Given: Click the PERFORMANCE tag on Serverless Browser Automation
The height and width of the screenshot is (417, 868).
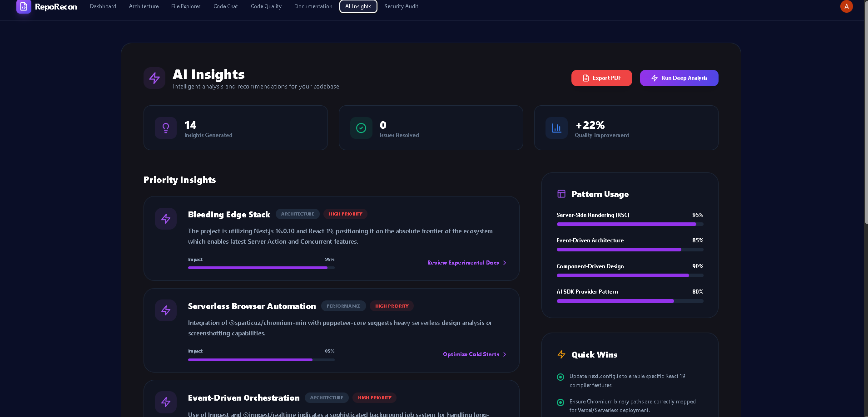Looking at the screenshot, I should coord(343,306).
